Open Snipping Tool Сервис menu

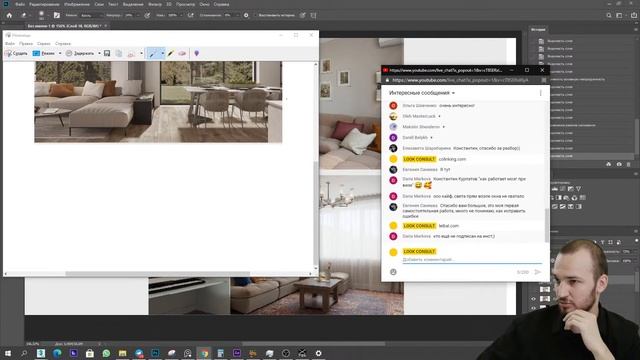44,43
